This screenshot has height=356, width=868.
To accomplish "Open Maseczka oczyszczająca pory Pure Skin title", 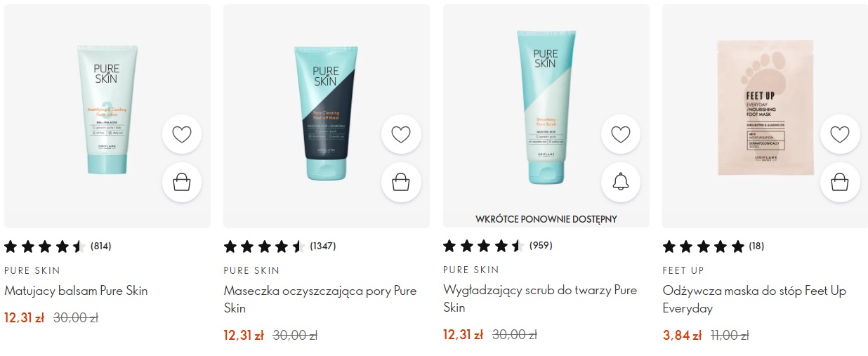I will pos(320,299).
